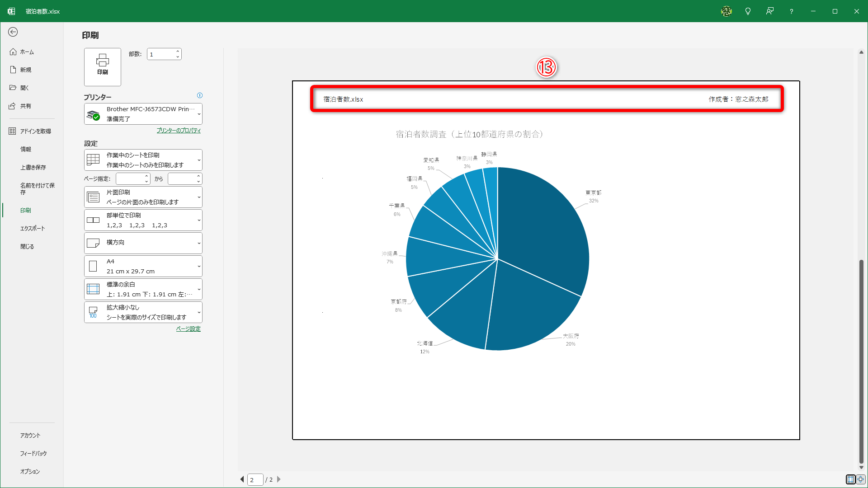Expand the 横方向 orientation dropdown
The width and height of the screenshot is (868, 488).
pyautogui.click(x=143, y=243)
